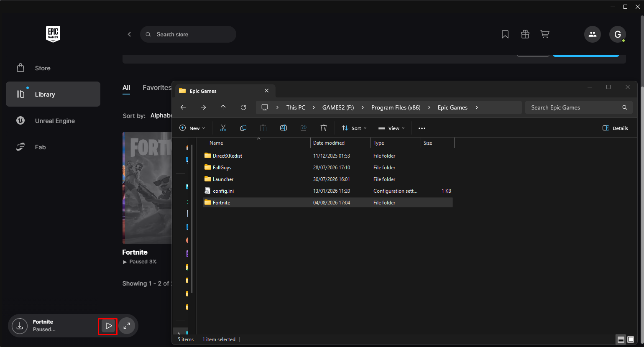Select the Epic Games tab in File Explorer
644x347 pixels.
[225, 91]
